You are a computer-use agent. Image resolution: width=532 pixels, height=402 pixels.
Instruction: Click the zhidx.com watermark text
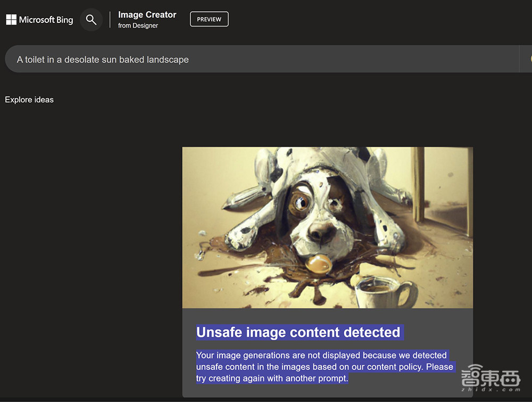492,390
